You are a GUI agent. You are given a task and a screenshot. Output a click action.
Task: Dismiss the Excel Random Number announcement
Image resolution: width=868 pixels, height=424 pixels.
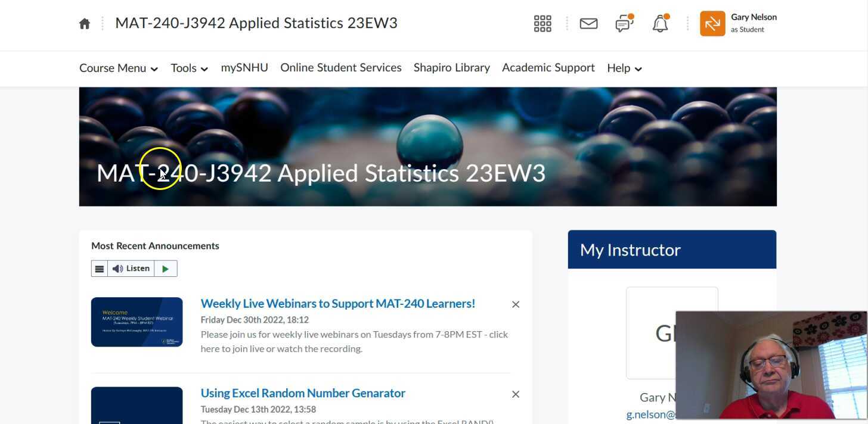(516, 394)
